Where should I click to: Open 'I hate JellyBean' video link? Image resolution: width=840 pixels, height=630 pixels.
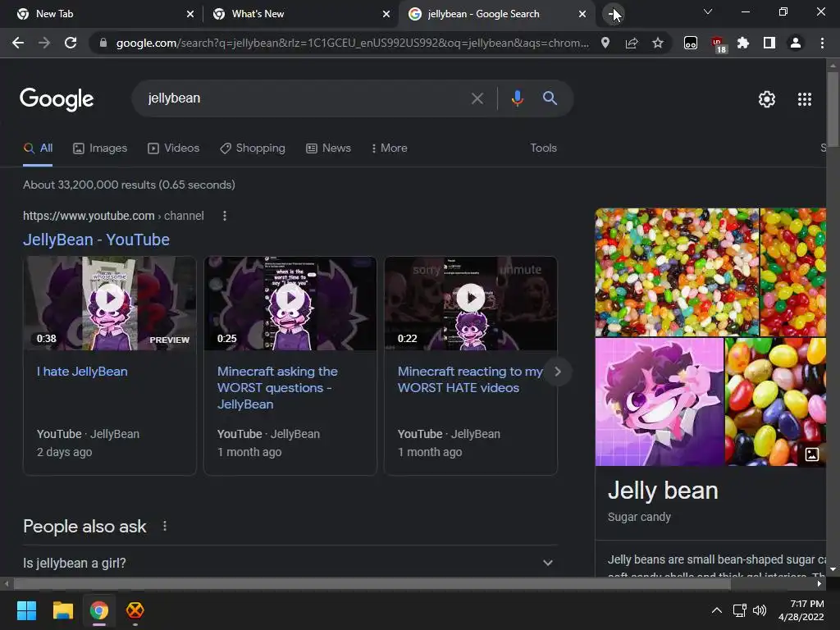pos(82,372)
